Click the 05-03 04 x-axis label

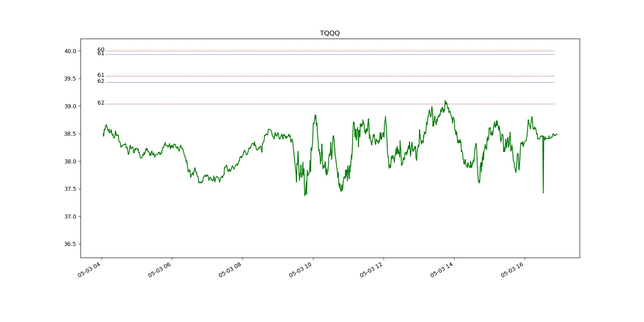click(89, 269)
